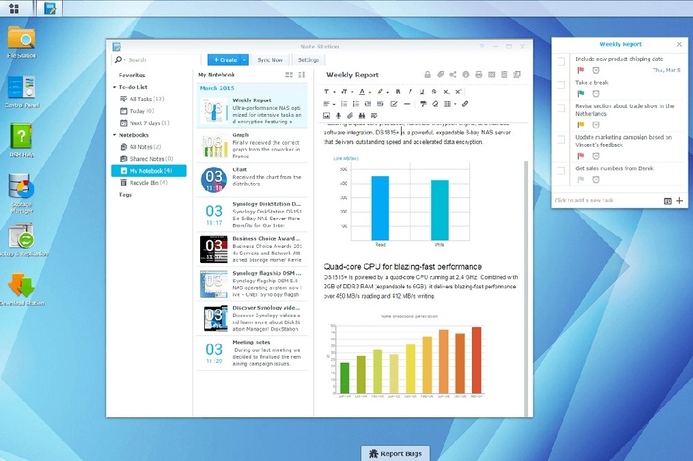Click the highlighter color swatch

pyautogui.click(x=380, y=91)
